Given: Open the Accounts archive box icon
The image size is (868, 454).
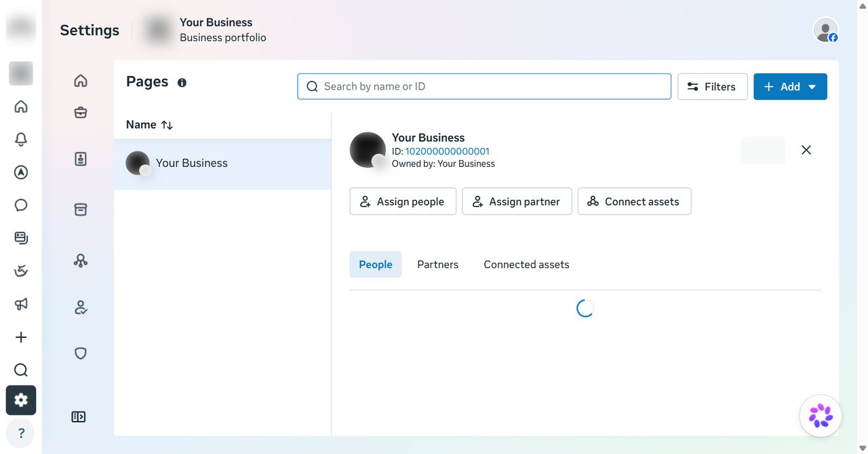Looking at the screenshot, I should pyautogui.click(x=81, y=210).
